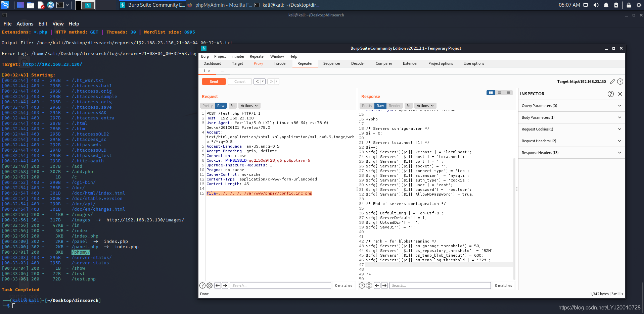
Task: Open the Burp menu in Burp Suite
Action: pyautogui.click(x=205, y=56)
